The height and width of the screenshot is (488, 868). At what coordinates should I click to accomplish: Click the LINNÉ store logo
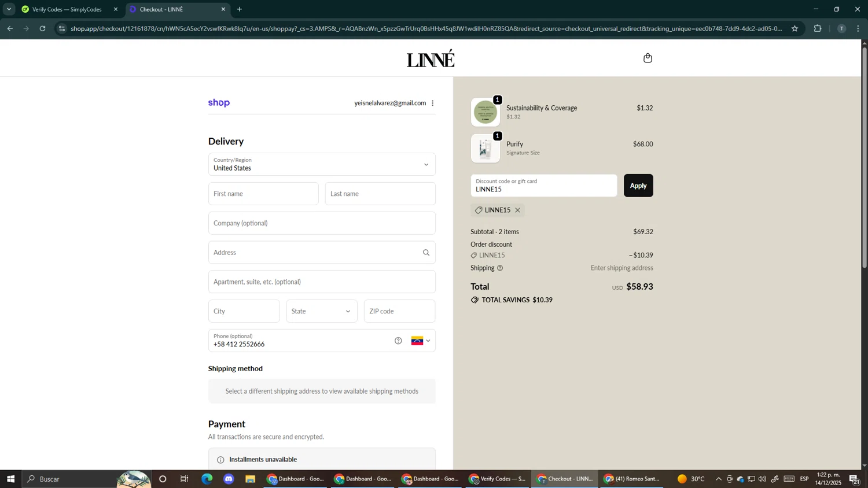click(x=431, y=58)
